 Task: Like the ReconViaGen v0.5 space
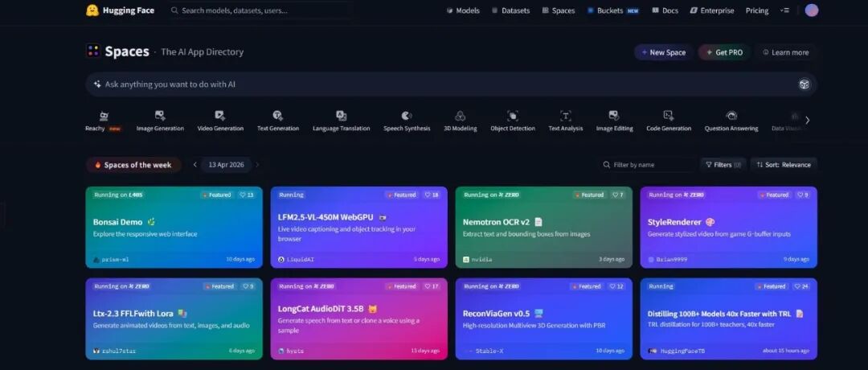click(x=616, y=286)
